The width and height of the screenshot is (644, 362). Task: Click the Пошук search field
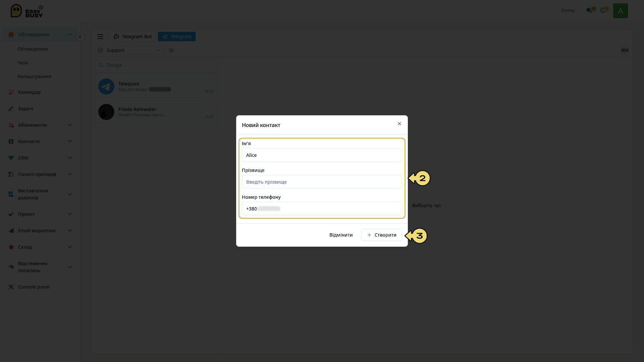[x=156, y=65]
